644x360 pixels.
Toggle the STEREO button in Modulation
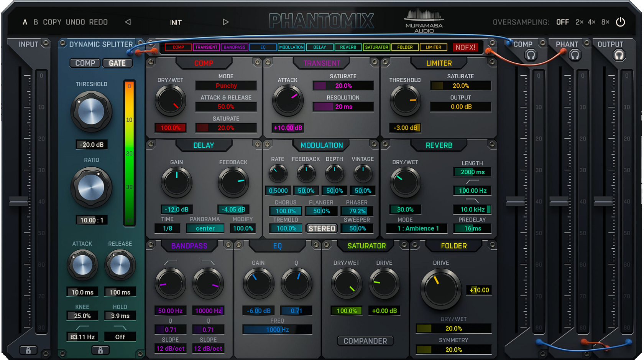(x=322, y=229)
